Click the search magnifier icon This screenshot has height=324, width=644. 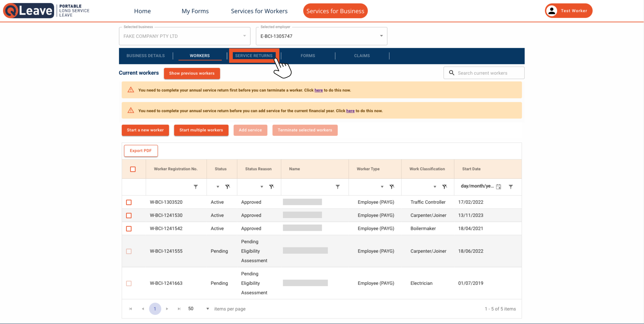pyautogui.click(x=452, y=73)
